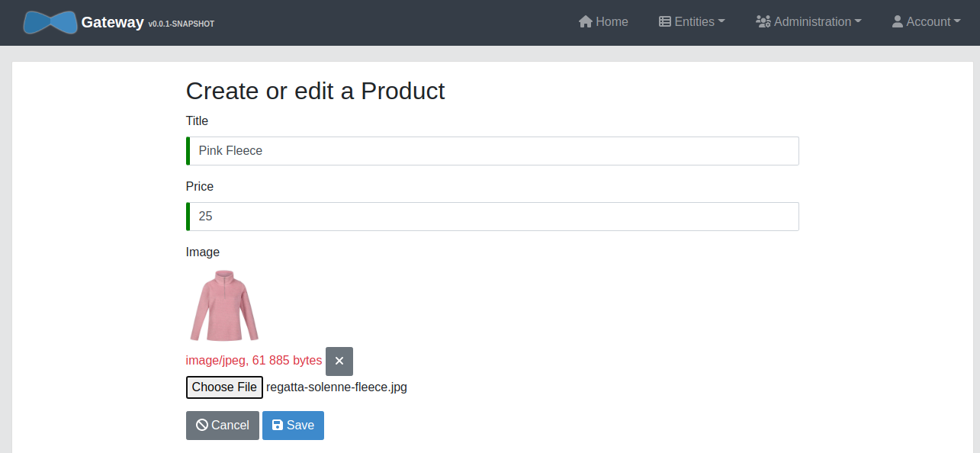980x453 pixels.
Task: Open the Account dropdown caret
Action: (957, 22)
